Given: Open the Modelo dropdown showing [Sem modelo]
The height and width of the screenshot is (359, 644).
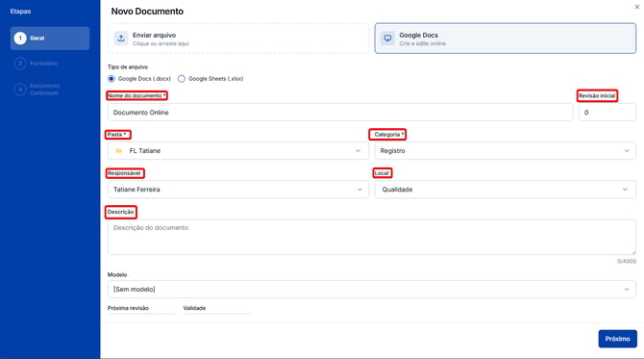Looking at the screenshot, I should [x=372, y=290].
